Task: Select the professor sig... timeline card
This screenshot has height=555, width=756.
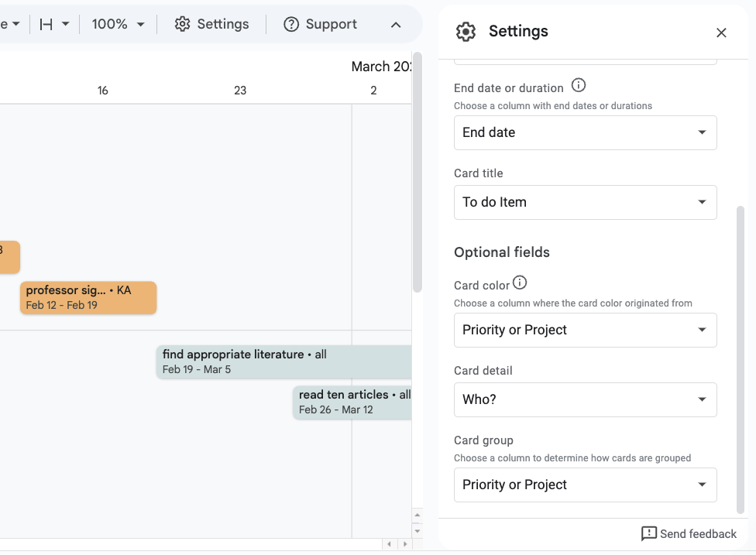Action: (88, 298)
